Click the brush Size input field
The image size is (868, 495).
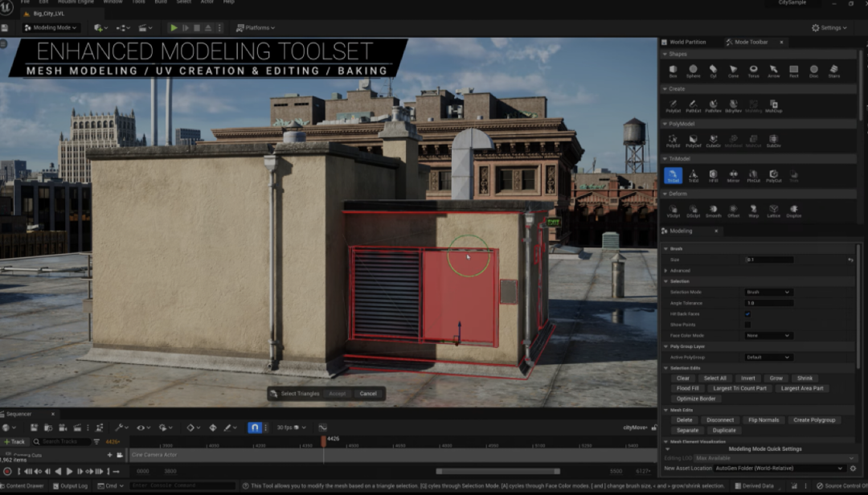769,260
